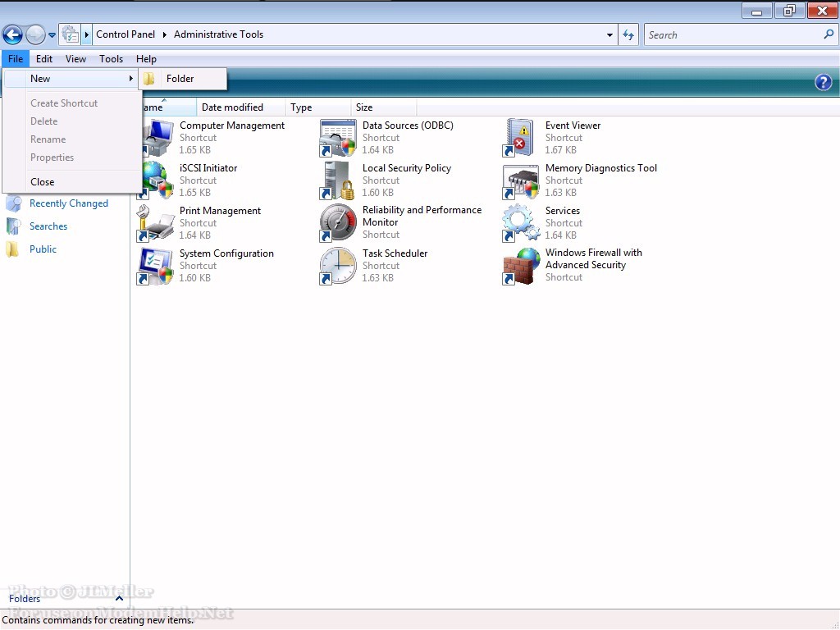This screenshot has height=630, width=840.
Task: Click the Recently Changed icon in sidebar
Action: (13, 203)
